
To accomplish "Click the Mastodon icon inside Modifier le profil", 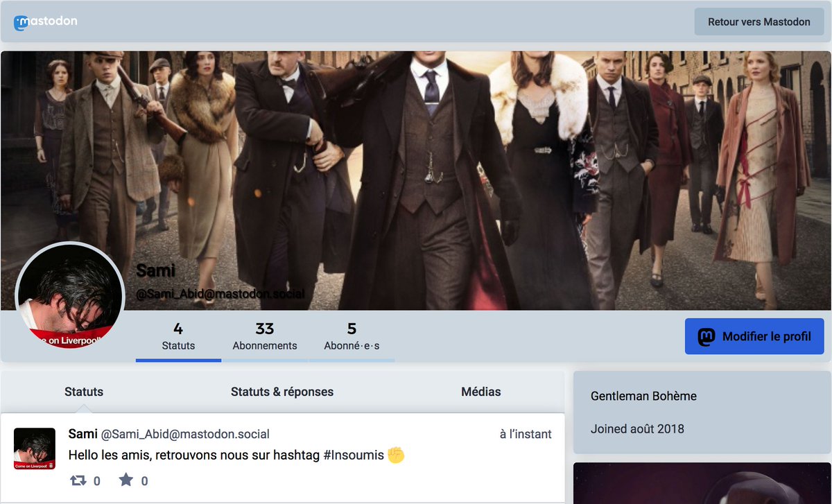I will pos(706,337).
